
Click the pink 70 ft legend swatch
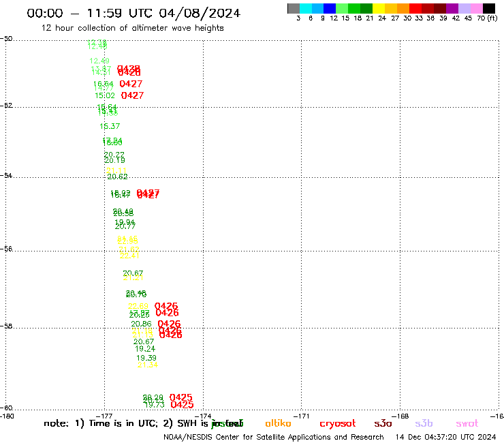point(476,8)
